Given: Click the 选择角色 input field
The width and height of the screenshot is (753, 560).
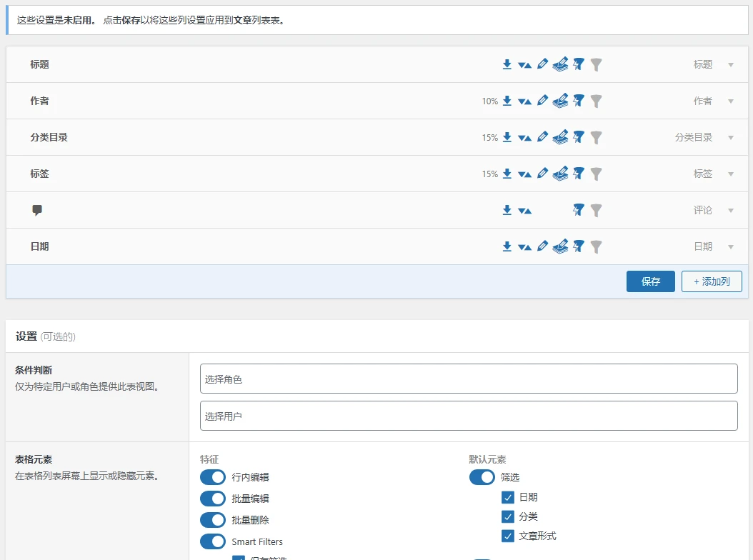Looking at the screenshot, I should tap(468, 378).
